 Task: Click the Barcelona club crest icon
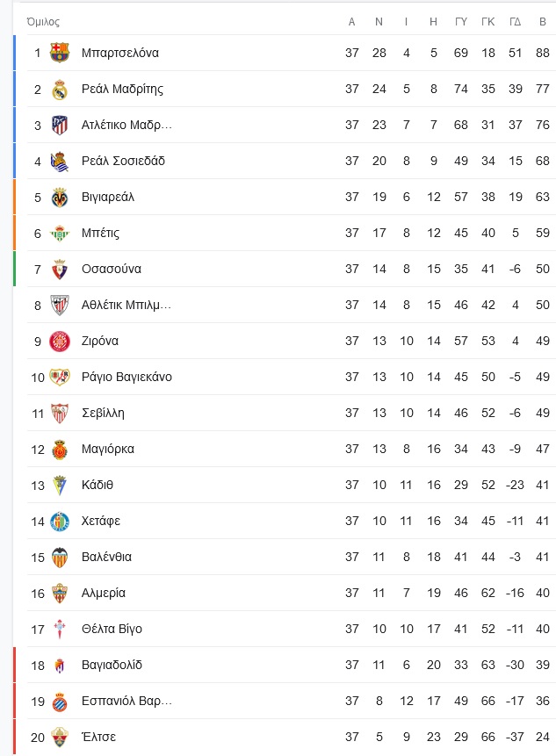point(60,53)
